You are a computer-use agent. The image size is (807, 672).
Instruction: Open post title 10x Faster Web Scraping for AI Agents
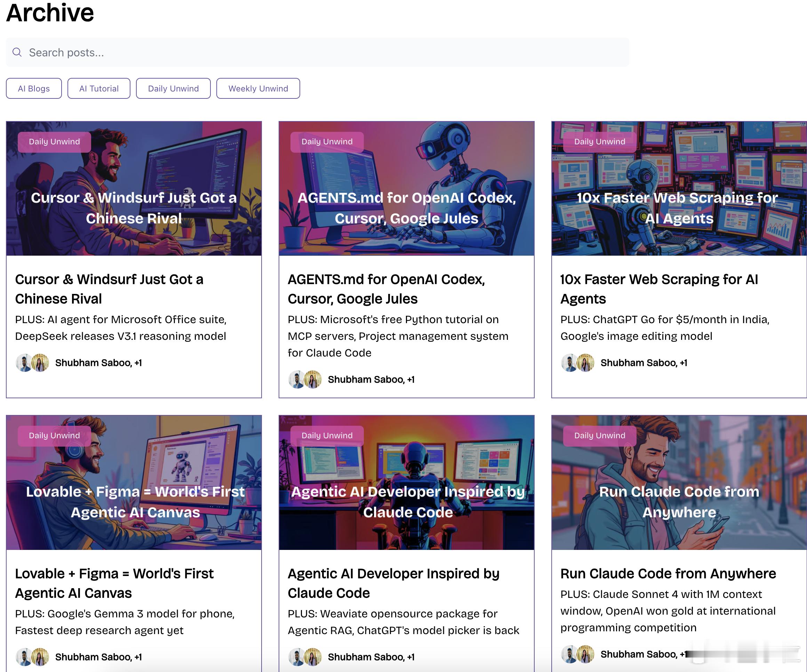[660, 289]
